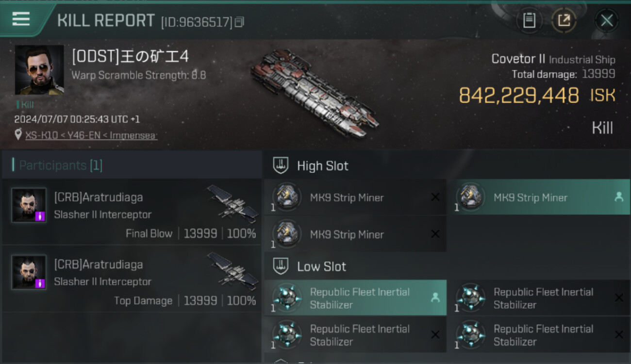631x364 pixels.
Task: Select the Participants tab
Action: (x=61, y=165)
